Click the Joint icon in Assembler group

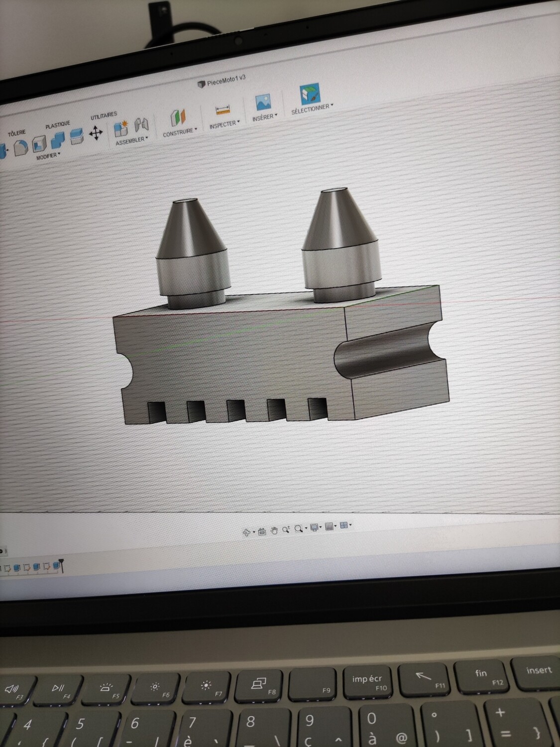coord(141,125)
